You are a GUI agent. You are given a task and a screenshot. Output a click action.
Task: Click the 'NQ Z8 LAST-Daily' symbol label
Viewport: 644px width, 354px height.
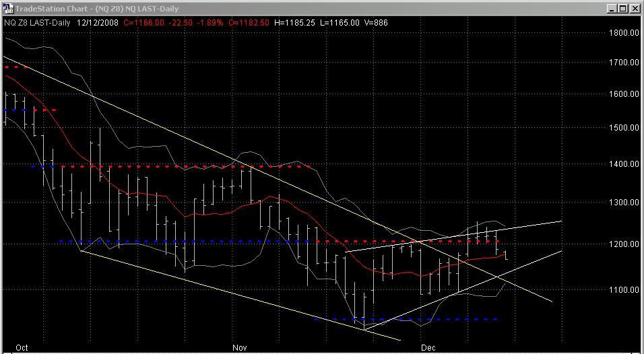point(37,23)
